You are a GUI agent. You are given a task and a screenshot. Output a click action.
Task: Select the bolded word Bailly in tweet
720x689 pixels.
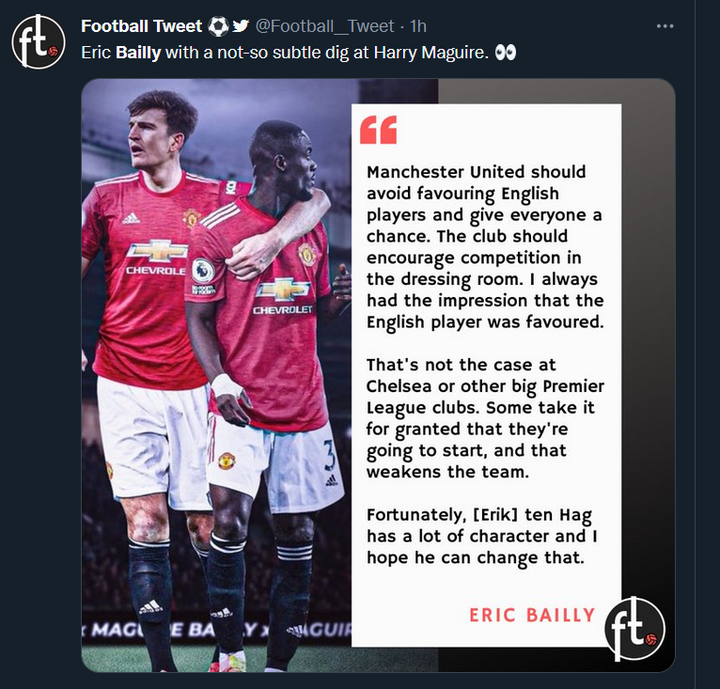coord(138,53)
